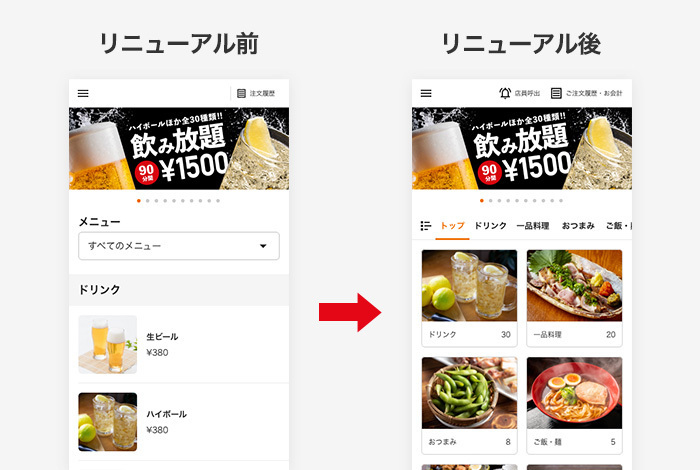700x470 pixels.
Task: Tap the 店員呼出 bell icon
Action: (505, 93)
